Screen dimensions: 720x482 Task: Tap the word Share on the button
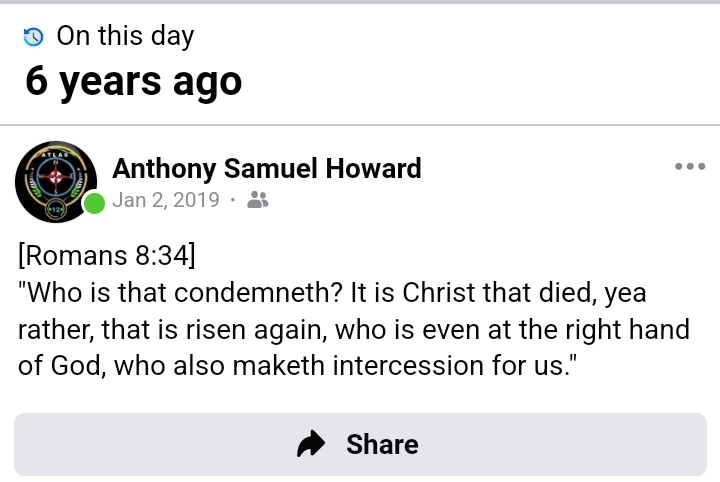pyautogui.click(x=382, y=444)
